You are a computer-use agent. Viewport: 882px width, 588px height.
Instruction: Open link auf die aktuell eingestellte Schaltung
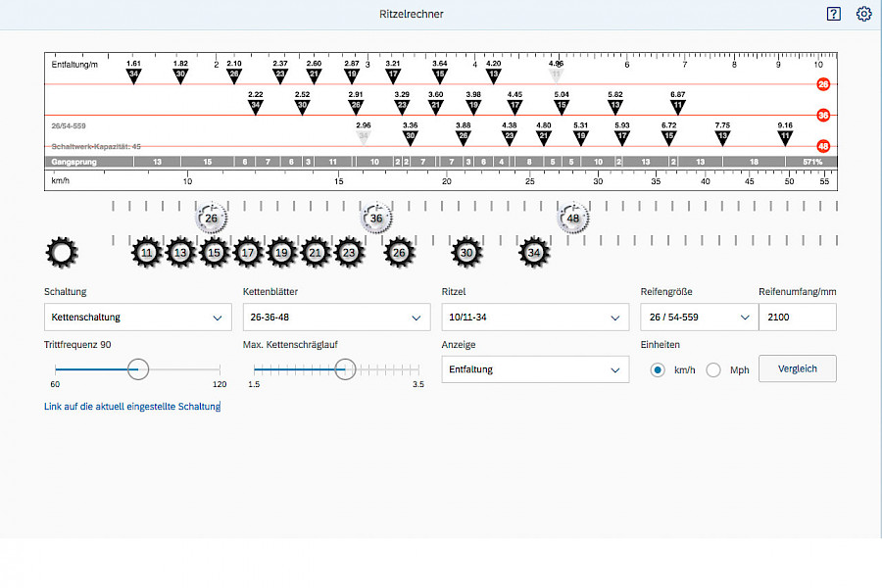tap(132, 406)
